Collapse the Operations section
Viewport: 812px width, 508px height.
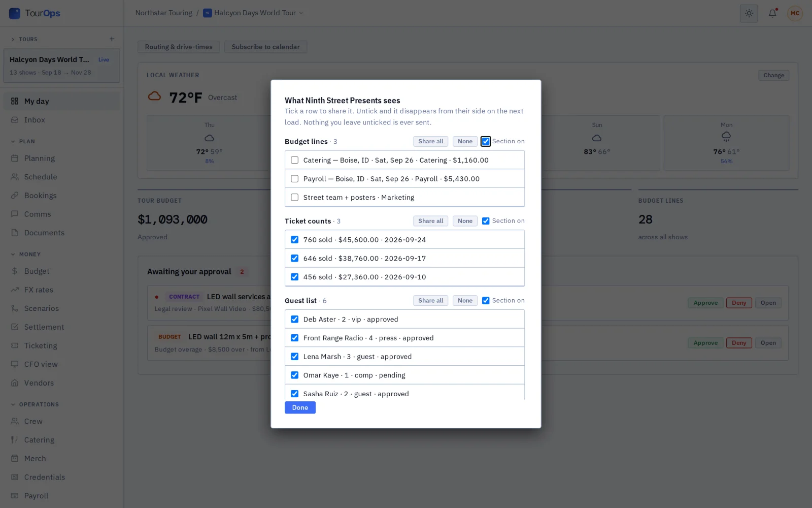tap(13, 405)
